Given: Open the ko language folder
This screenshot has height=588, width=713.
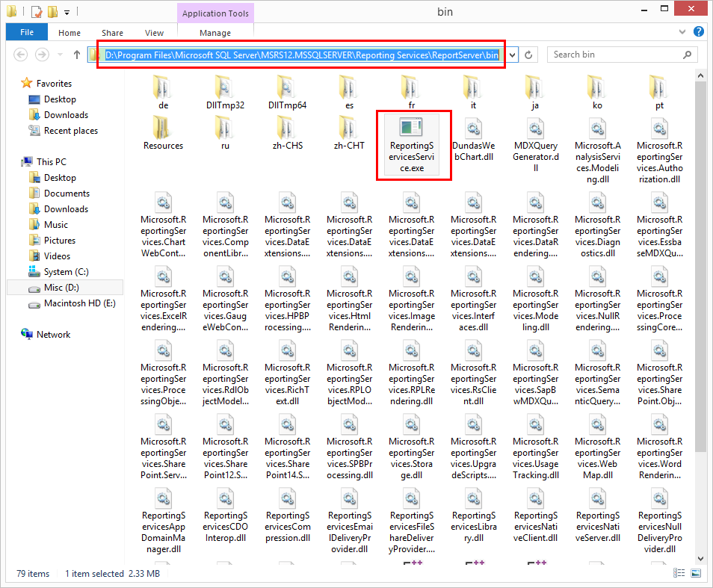Looking at the screenshot, I should coord(597,92).
